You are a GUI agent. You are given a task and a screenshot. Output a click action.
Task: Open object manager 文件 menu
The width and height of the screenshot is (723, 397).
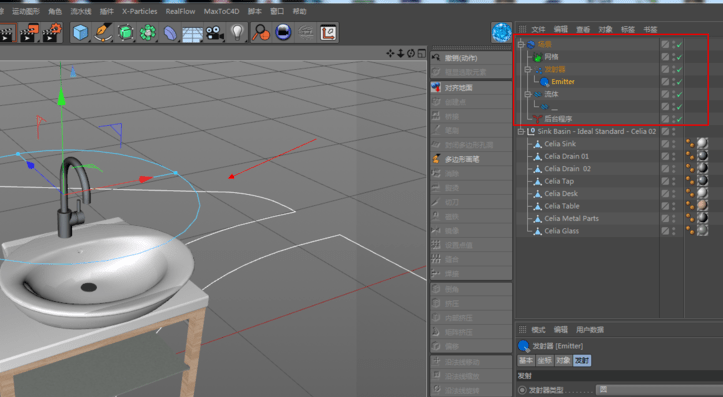(538, 30)
